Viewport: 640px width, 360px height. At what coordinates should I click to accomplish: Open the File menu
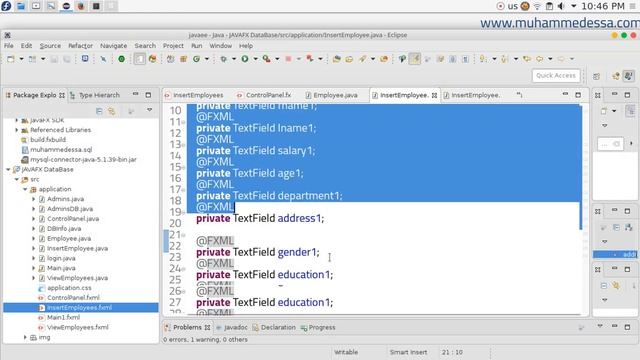tap(9, 46)
